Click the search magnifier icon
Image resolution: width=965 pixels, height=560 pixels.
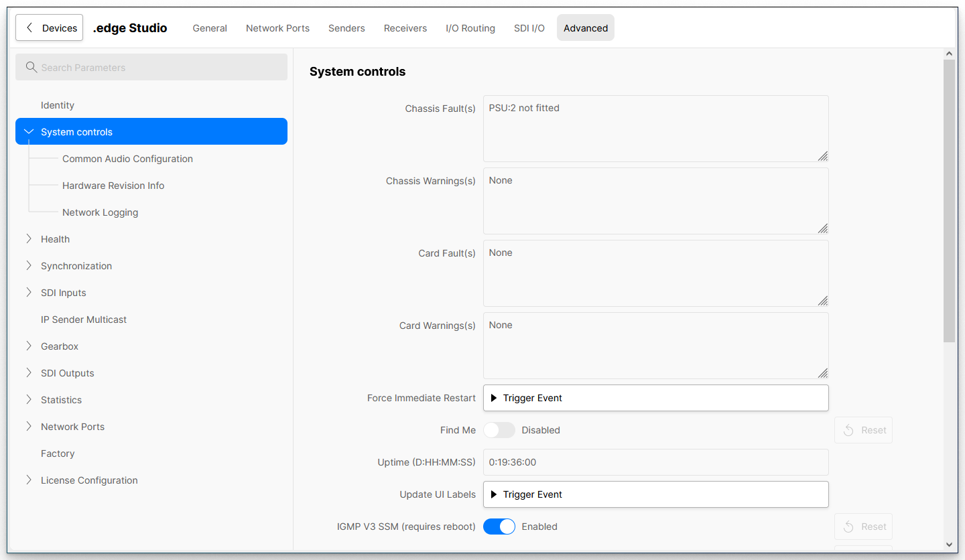coord(31,67)
